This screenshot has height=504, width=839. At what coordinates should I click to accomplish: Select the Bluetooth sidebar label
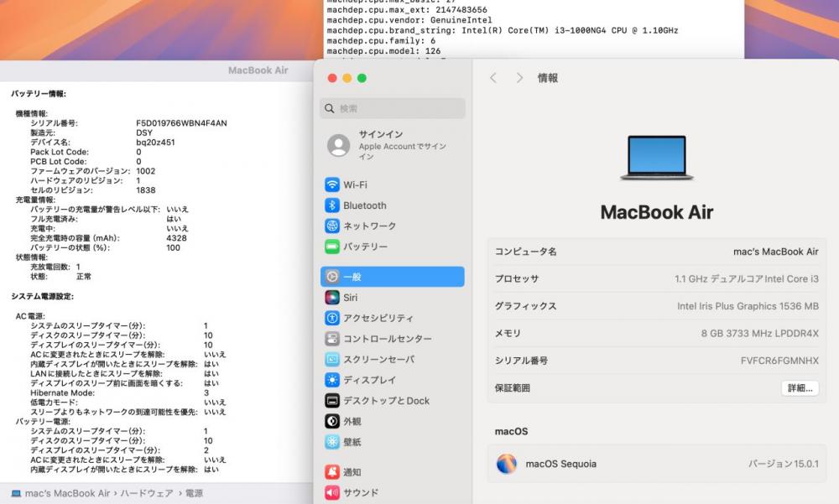(365, 205)
